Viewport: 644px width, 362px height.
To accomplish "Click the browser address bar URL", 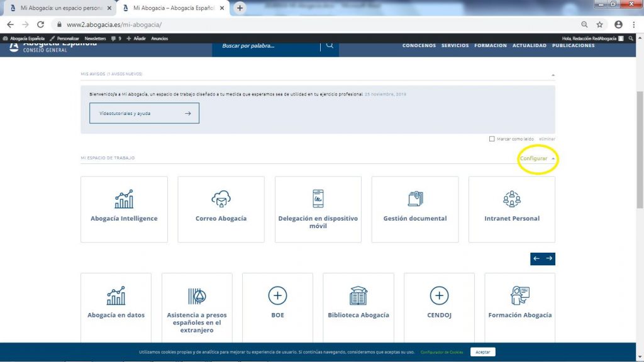I will [x=114, y=25].
